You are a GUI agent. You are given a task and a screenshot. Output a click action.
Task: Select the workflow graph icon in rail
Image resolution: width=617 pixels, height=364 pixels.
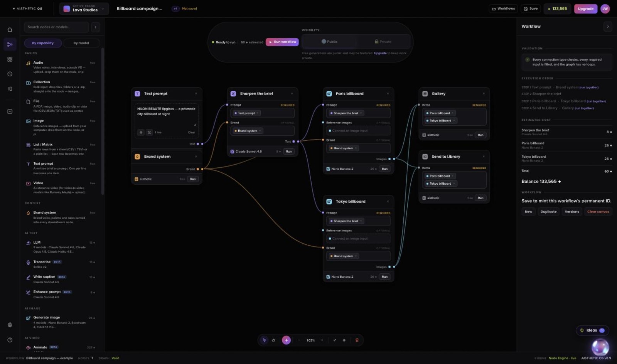pos(10,44)
